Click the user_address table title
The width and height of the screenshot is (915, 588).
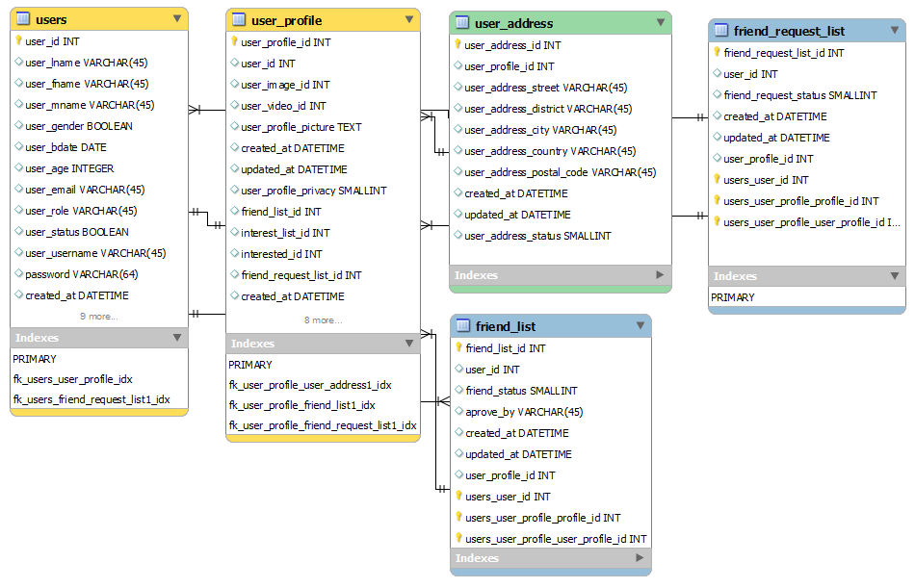(513, 23)
